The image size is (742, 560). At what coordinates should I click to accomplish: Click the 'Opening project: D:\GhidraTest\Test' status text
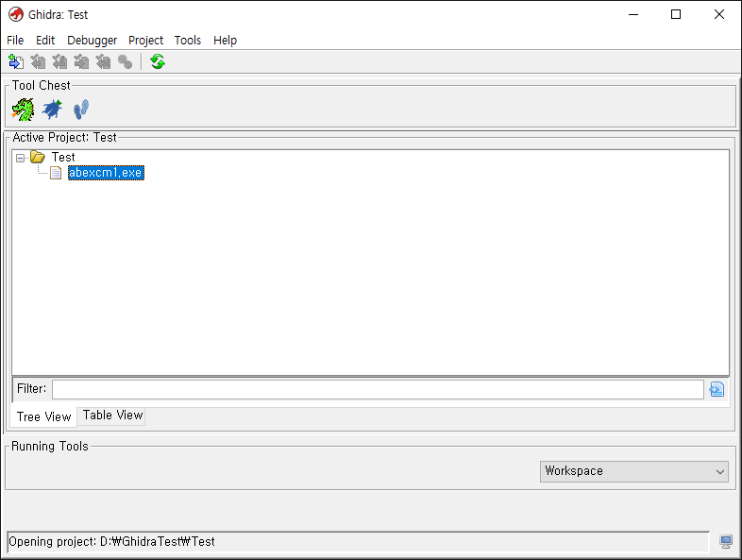(x=111, y=541)
